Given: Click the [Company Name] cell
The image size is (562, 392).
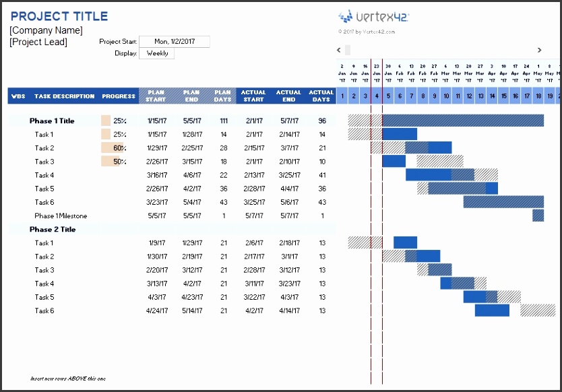Looking at the screenshot, I should 46,30.
